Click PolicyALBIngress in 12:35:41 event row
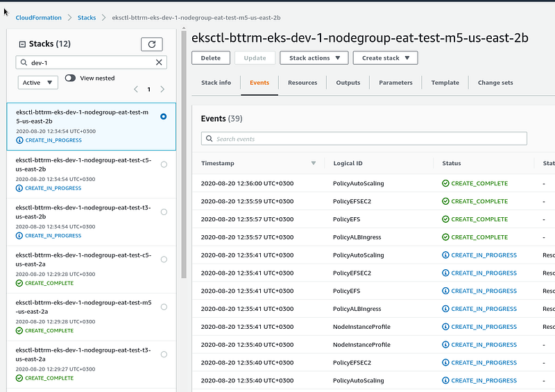 coord(357,309)
